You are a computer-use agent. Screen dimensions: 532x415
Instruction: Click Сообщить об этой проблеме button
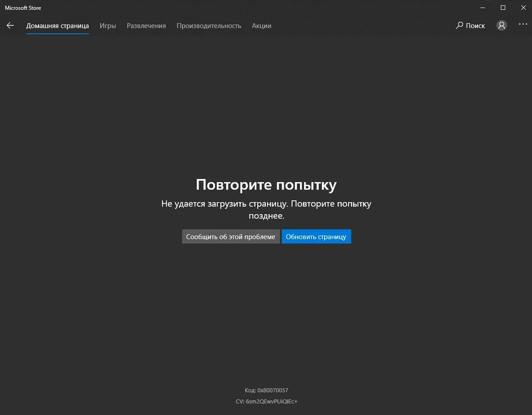point(231,236)
